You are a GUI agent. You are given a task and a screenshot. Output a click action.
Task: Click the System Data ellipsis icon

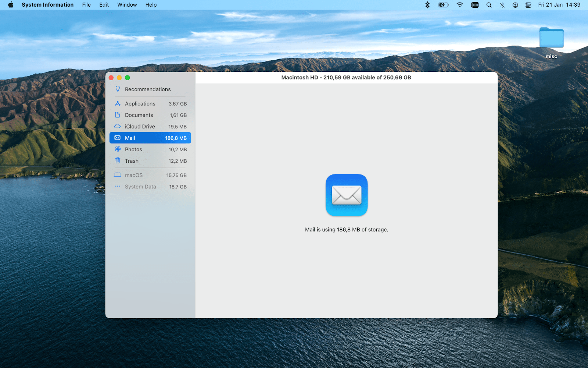coord(118,186)
